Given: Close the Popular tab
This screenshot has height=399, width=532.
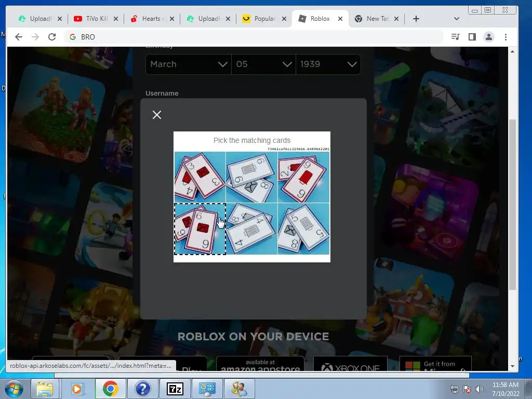Looking at the screenshot, I should [x=284, y=19].
